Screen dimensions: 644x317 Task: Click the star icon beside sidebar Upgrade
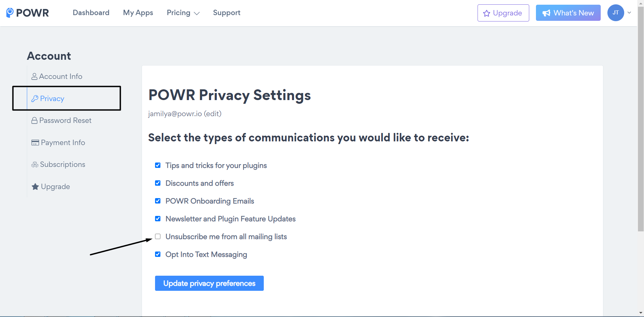click(x=35, y=187)
